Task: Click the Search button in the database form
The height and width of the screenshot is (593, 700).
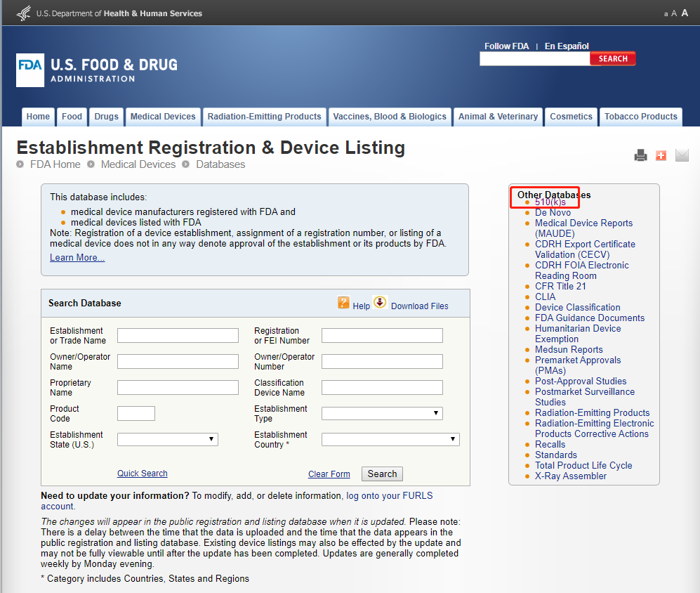Action: (x=382, y=474)
